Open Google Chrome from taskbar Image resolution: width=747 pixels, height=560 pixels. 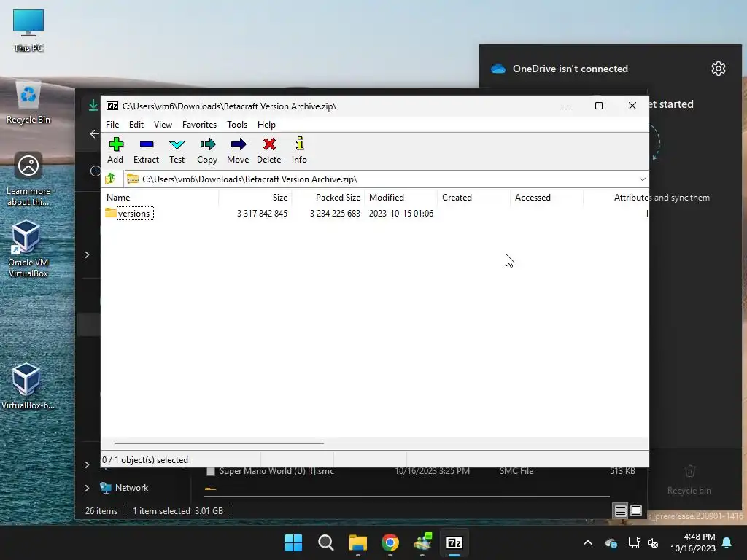[x=390, y=542]
